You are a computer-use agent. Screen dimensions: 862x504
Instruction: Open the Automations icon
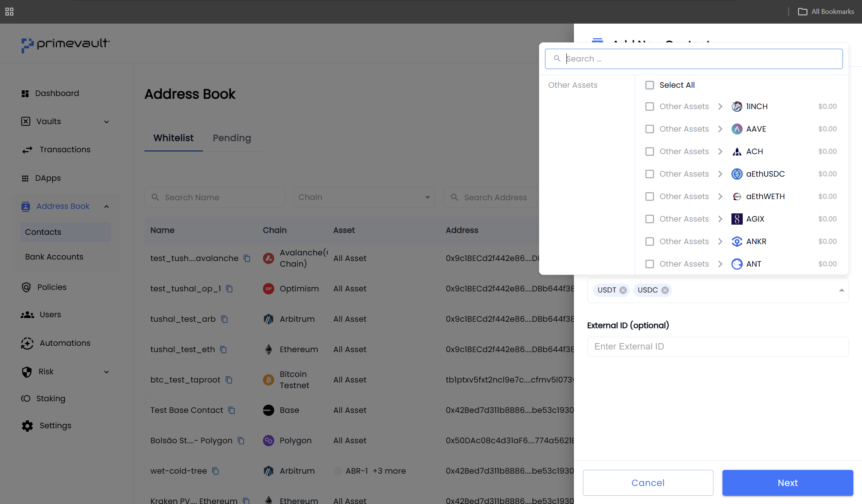click(x=27, y=343)
